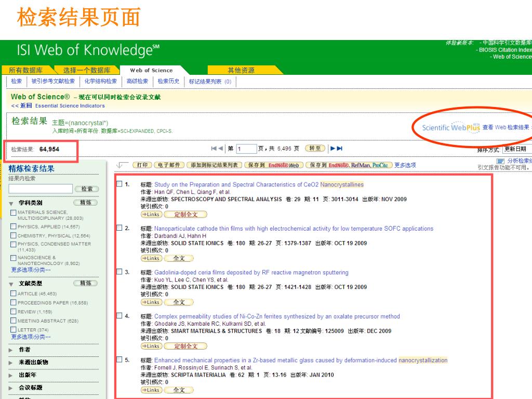Open Links button for result 4
The height and width of the screenshot is (399, 532).
pos(151,346)
